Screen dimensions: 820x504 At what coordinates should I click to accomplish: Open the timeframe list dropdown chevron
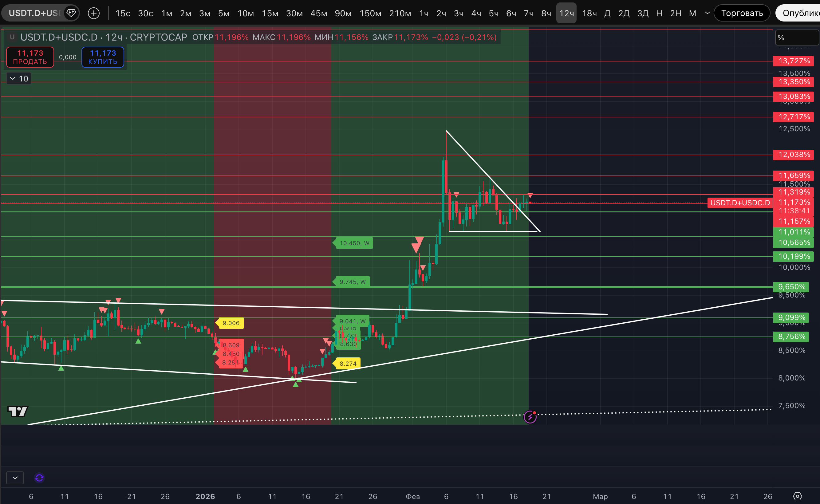click(707, 13)
